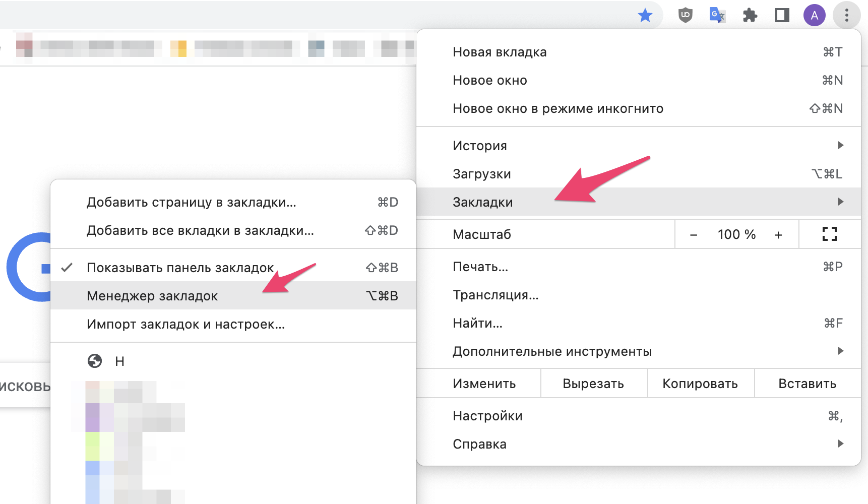Viewport: 868px width, 504px height.
Task: Open the Extensions puzzle piece menu
Action: 750,16
